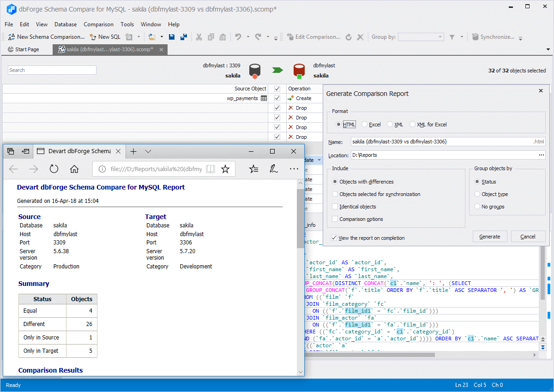Show Edge tab previews chevron
The width and height of the screenshot is (554, 392).
(148, 151)
